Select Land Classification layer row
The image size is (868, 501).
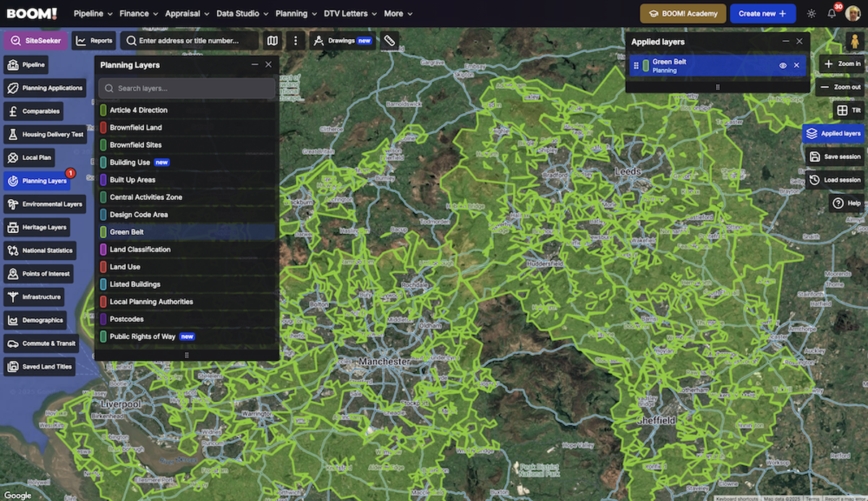(x=187, y=249)
